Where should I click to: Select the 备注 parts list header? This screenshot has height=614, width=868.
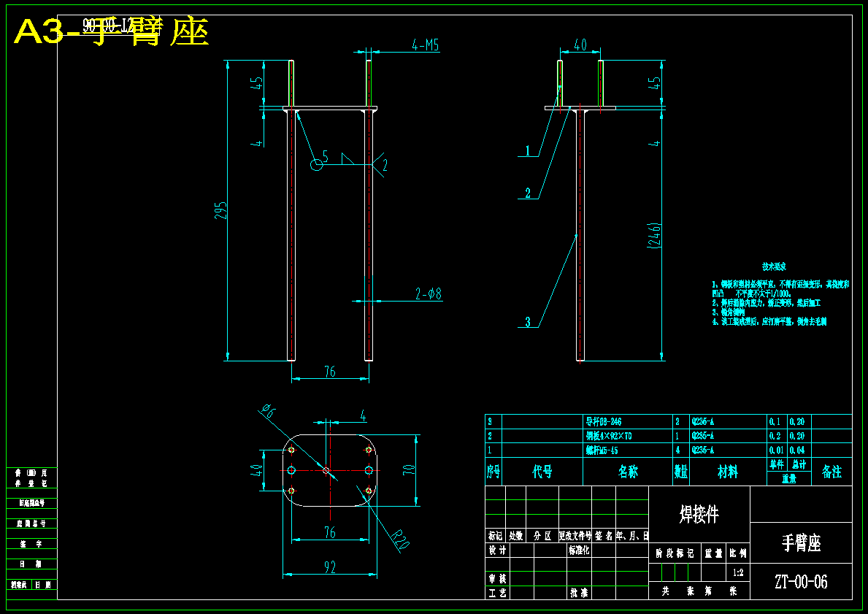pyautogui.click(x=831, y=472)
